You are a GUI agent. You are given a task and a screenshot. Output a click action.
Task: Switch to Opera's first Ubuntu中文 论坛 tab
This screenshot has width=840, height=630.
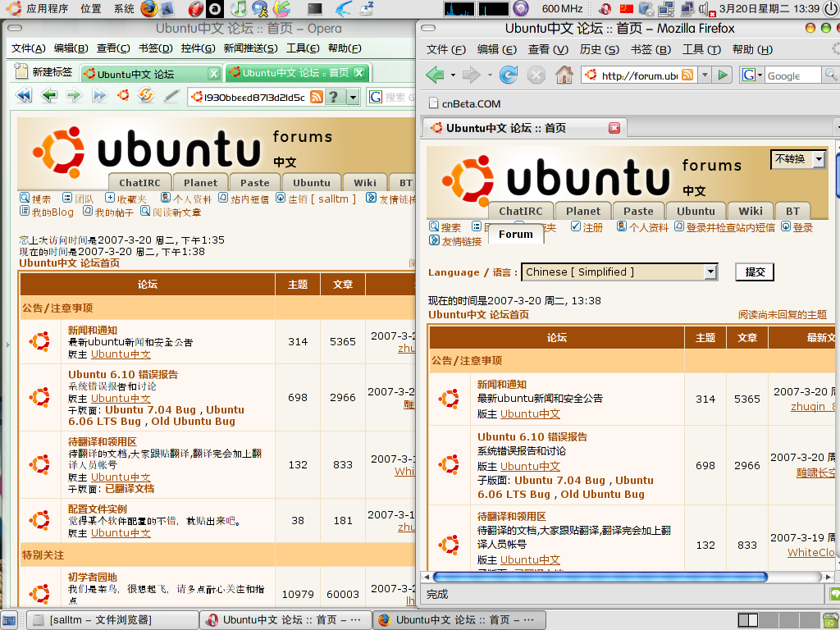pyautogui.click(x=150, y=74)
